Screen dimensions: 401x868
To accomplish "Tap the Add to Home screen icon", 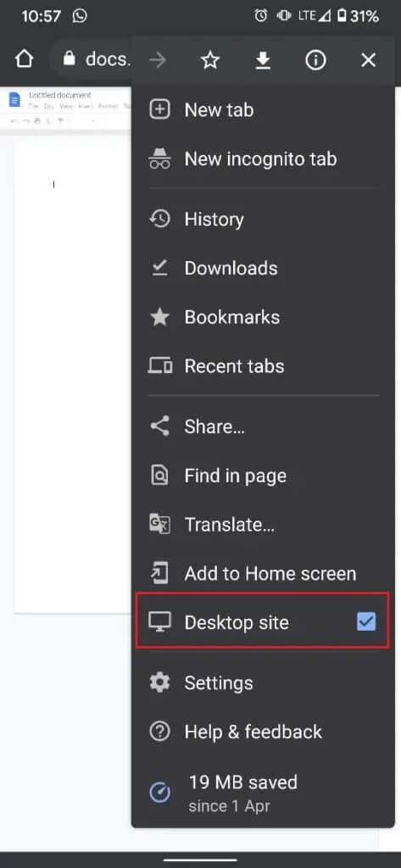I will point(159,573).
